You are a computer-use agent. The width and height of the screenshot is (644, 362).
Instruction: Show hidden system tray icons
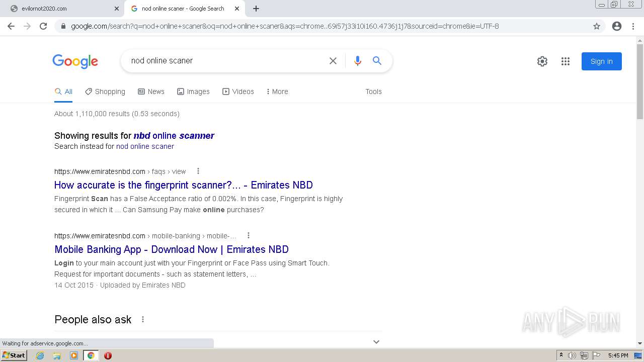pyautogui.click(x=561, y=355)
